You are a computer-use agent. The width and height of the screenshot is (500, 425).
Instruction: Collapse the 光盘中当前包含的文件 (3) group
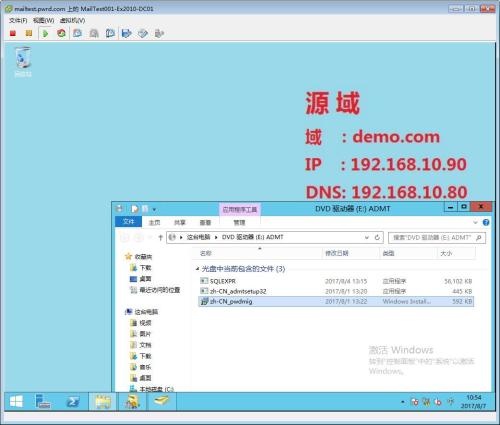point(197,269)
